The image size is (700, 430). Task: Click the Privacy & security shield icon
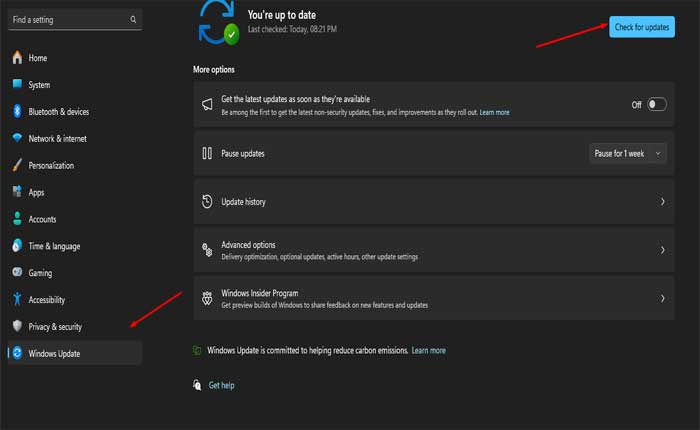[x=17, y=326]
